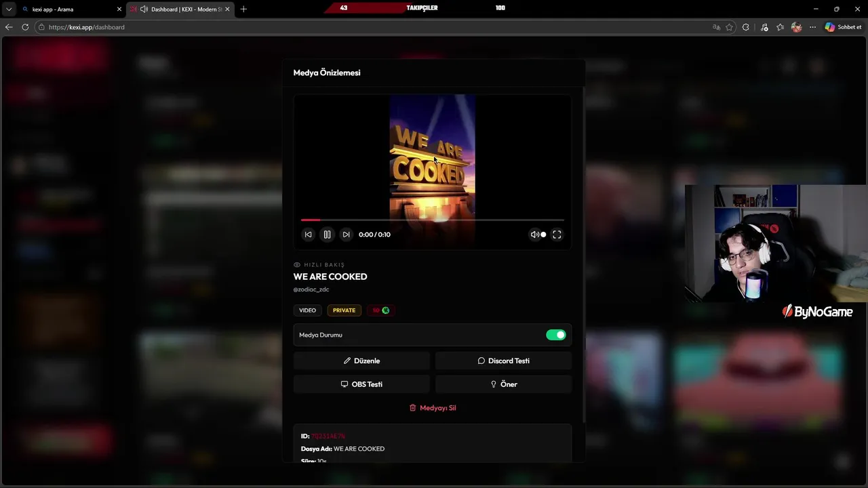Open the translate page icon
Viewport: 868px width, 488px height.
pyautogui.click(x=716, y=27)
